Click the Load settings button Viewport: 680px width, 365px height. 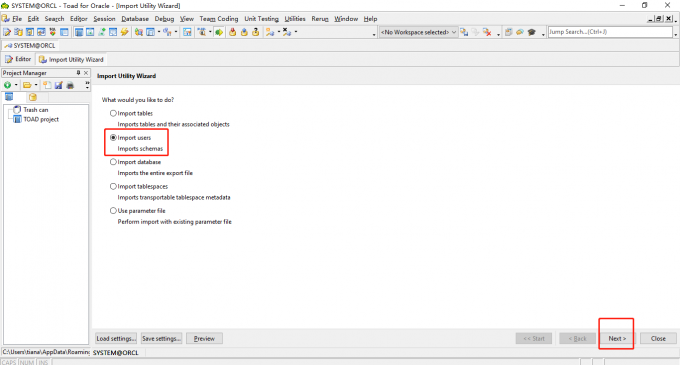pyautogui.click(x=116, y=339)
